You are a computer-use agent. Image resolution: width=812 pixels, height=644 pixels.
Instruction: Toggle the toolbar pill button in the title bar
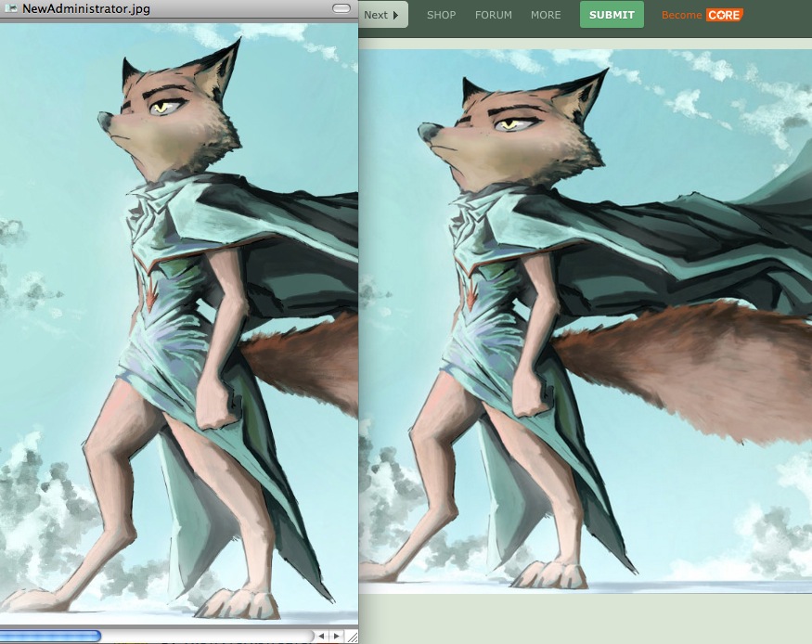pyautogui.click(x=341, y=9)
